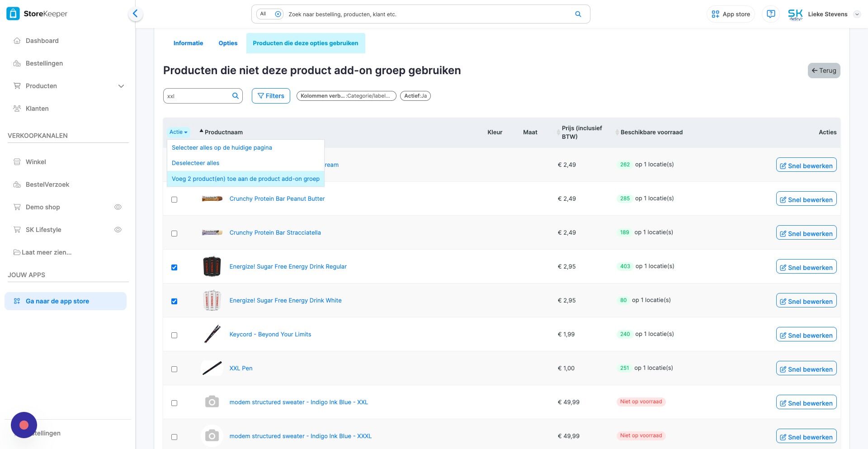The image size is (868, 449).
Task: Click the red record floating button
Action: pos(24,425)
